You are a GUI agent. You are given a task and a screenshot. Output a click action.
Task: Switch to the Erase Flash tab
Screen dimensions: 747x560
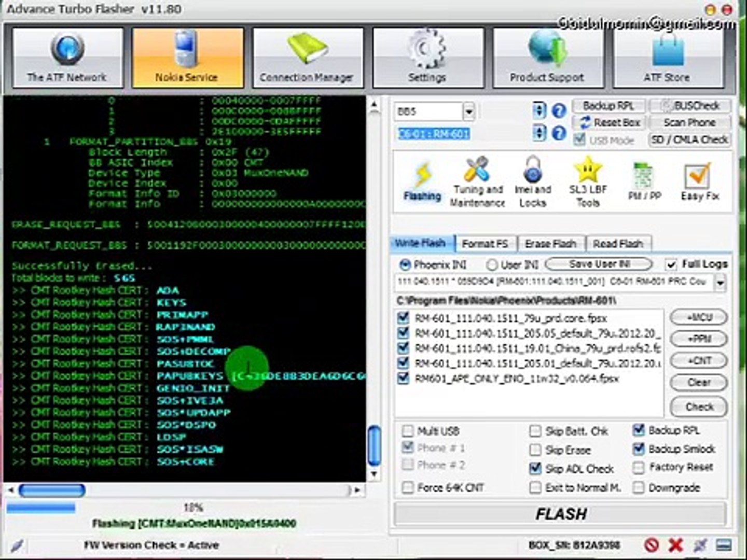551,243
